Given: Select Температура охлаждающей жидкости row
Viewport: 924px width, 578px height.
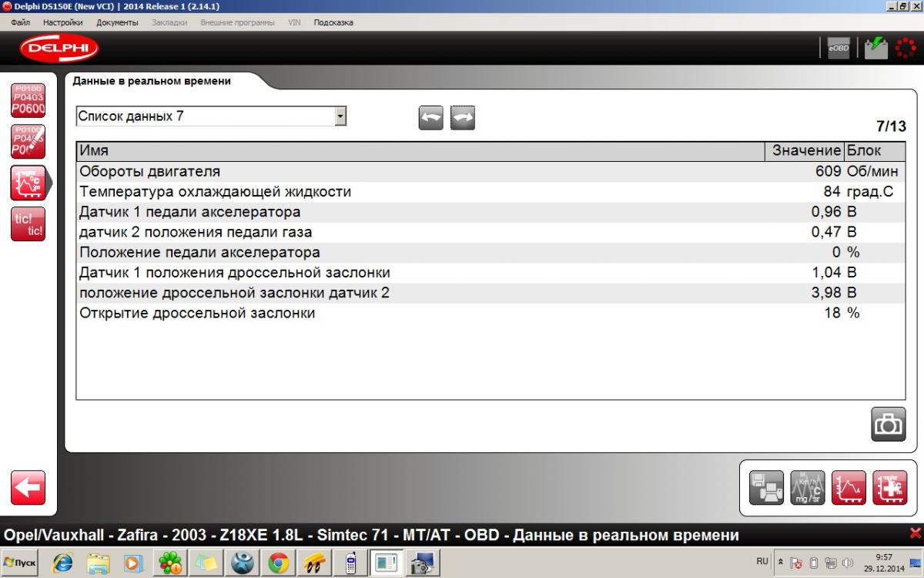Looking at the screenshot, I should pyautogui.click(x=490, y=191).
